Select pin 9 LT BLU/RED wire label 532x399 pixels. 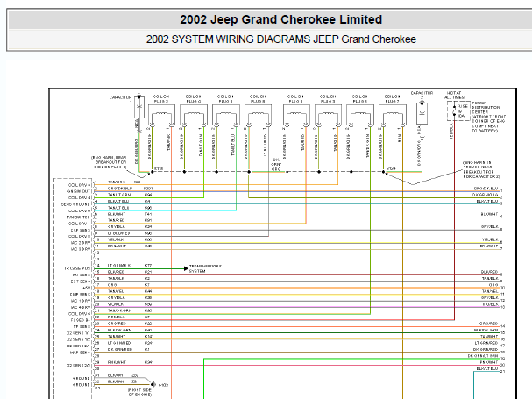point(118,233)
